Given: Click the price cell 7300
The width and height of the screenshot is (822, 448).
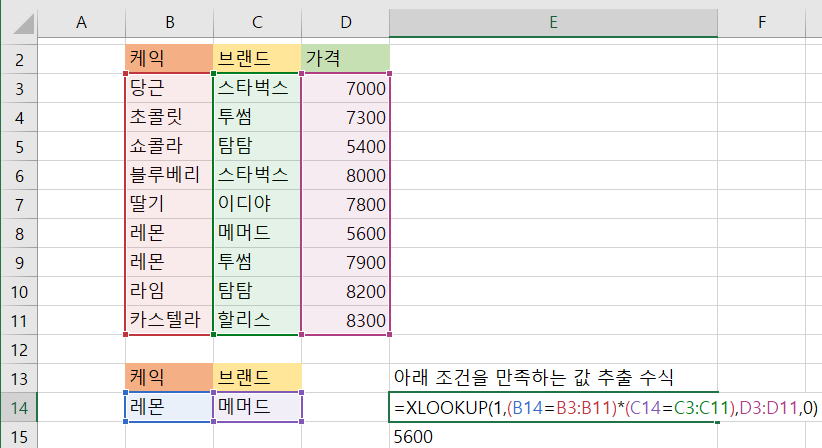Looking at the screenshot, I should (345, 117).
